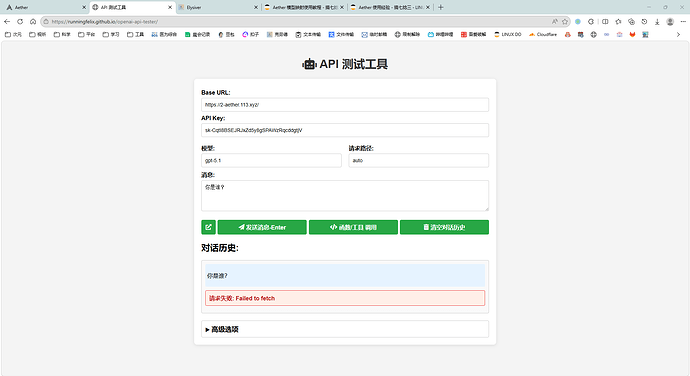Image resolution: width=690 pixels, height=376 pixels.
Task: Open the 文件传输 bookmark
Action: pos(341,34)
